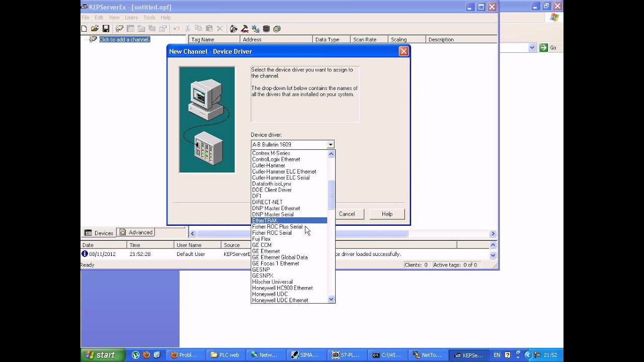
Task: Click the yellow disk stack toolbar icon
Action: 277,29
